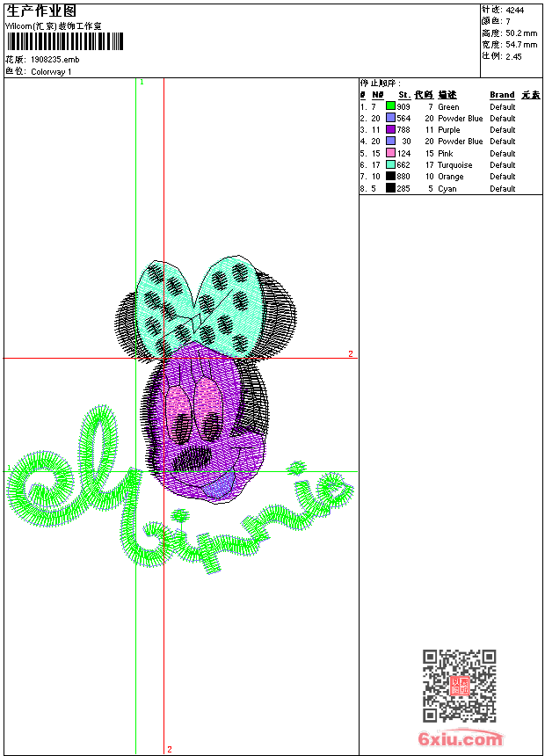The height and width of the screenshot is (756, 545).
Task: Click the stitch value 124
Action: coord(403,153)
